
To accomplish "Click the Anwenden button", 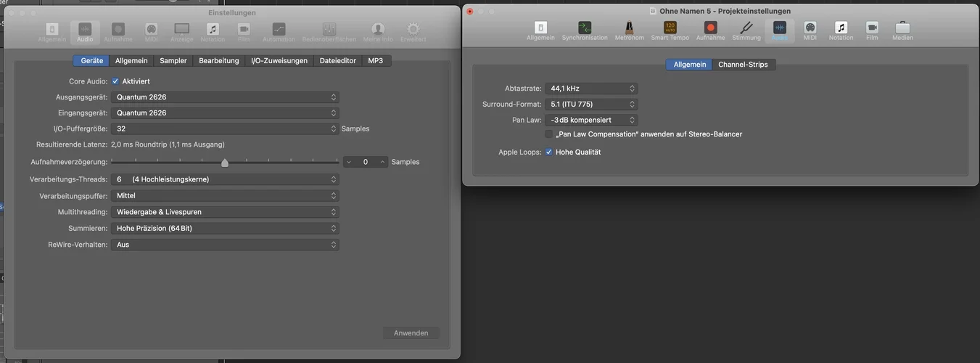I will 411,333.
